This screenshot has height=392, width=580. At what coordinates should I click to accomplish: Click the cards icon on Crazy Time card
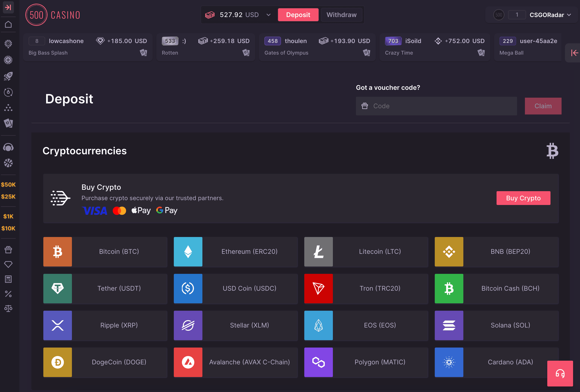pyautogui.click(x=481, y=53)
